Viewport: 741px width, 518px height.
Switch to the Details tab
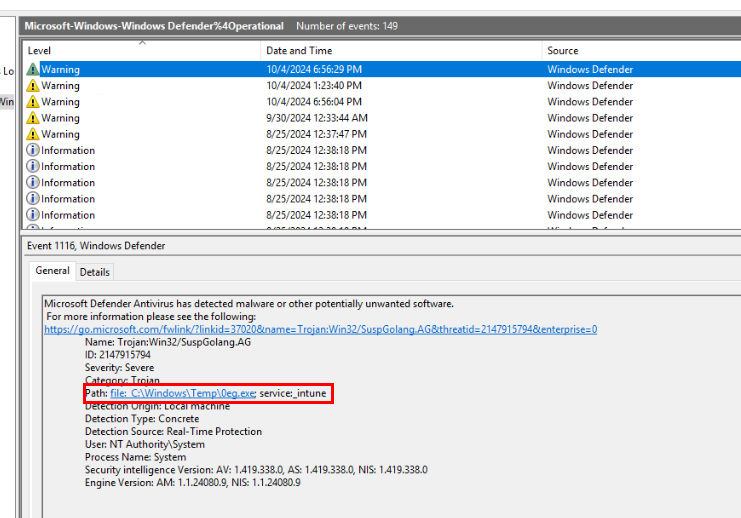pos(95,272)
